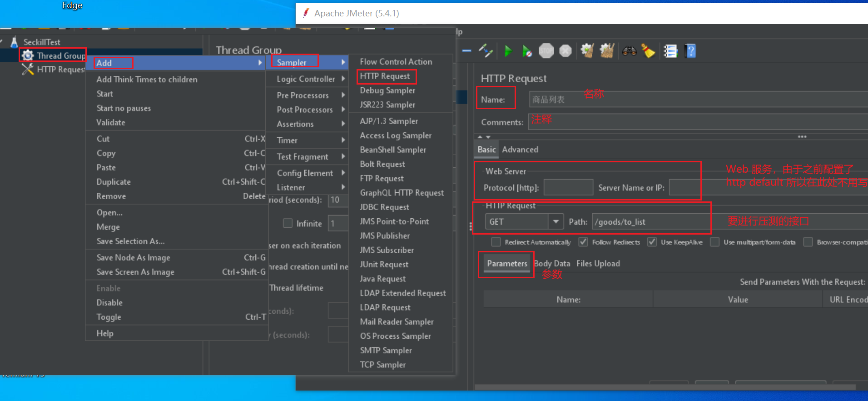
Task: Click the Comments input field
Action: click(698, 122)
